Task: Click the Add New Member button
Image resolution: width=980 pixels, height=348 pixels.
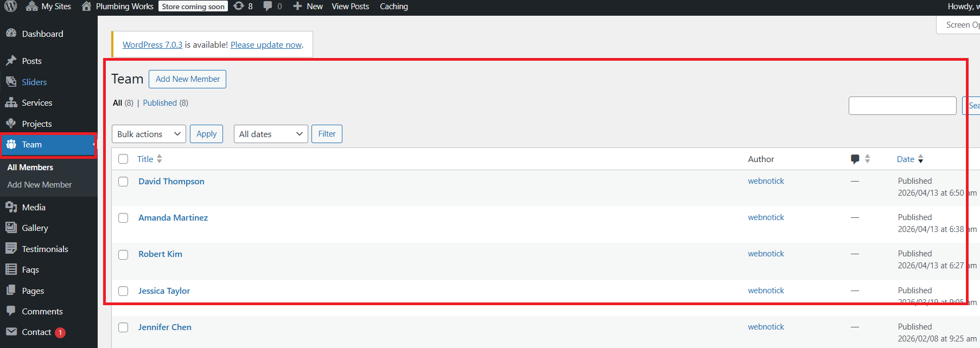Action: pos(187,79)
